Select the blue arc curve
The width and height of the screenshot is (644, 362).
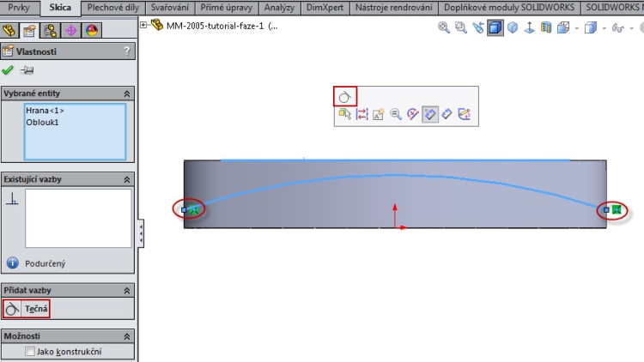[394, 176]
